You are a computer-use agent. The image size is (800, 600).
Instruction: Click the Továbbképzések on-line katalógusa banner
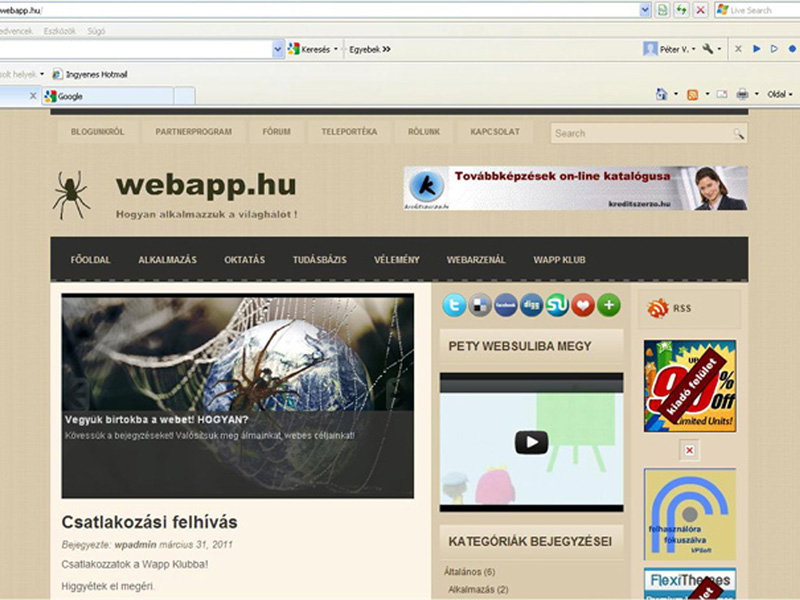point(576,188)
